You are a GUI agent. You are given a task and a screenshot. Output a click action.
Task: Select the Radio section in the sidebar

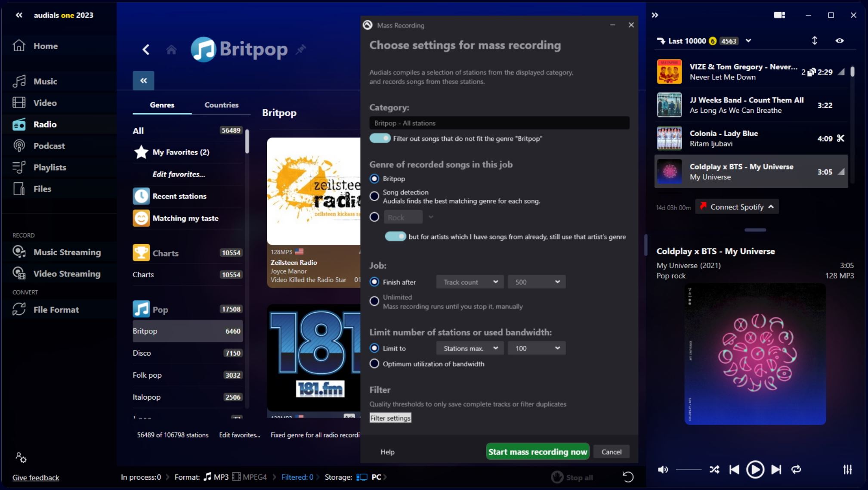[x=45, y=124]
